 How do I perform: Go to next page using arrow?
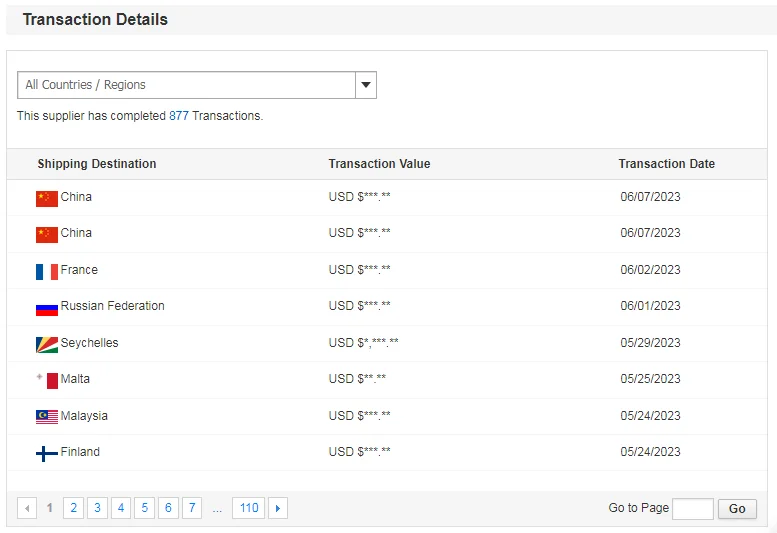[x=278, y=508]
